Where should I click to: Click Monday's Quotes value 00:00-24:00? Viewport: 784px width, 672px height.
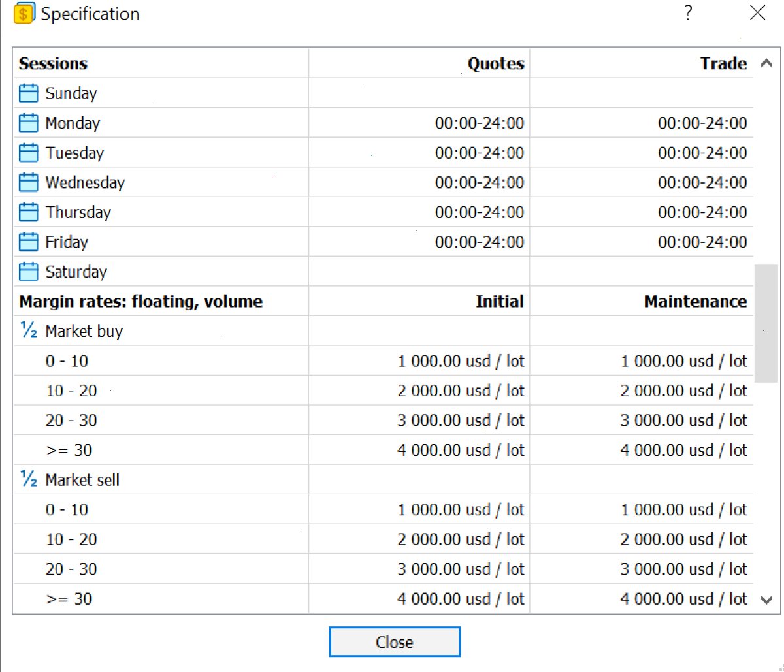[x=480, y=123]
